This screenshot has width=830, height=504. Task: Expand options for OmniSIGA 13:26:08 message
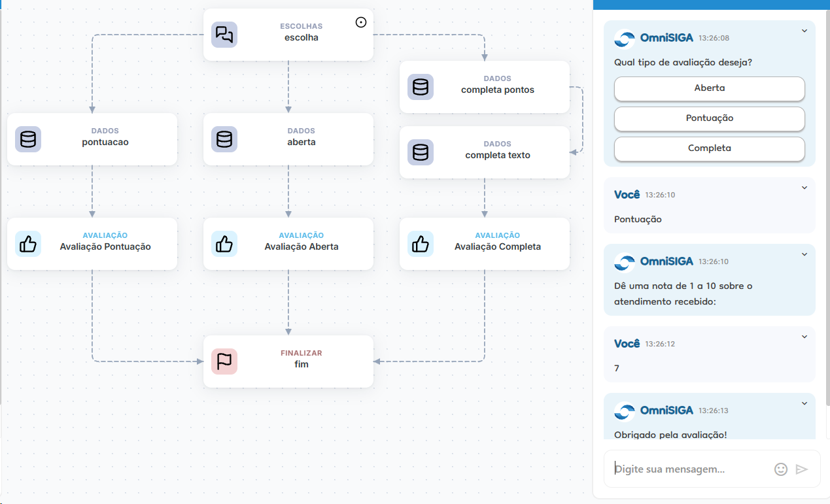pos(804,30)
